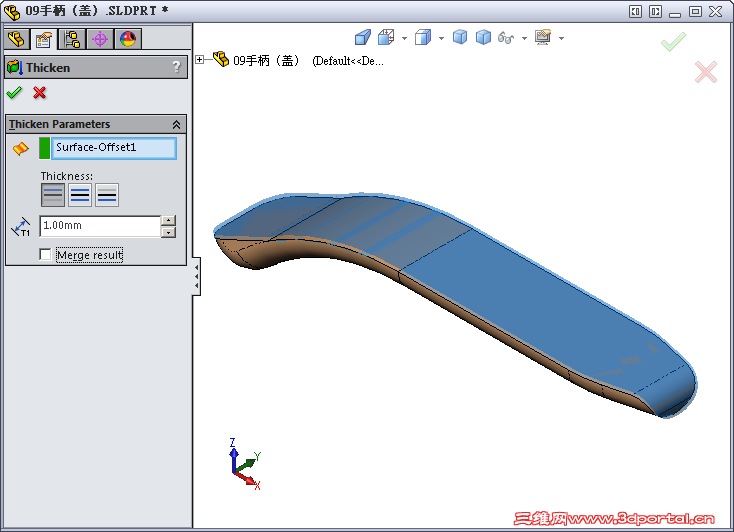Click the tile windows left icon

point(635,11)
